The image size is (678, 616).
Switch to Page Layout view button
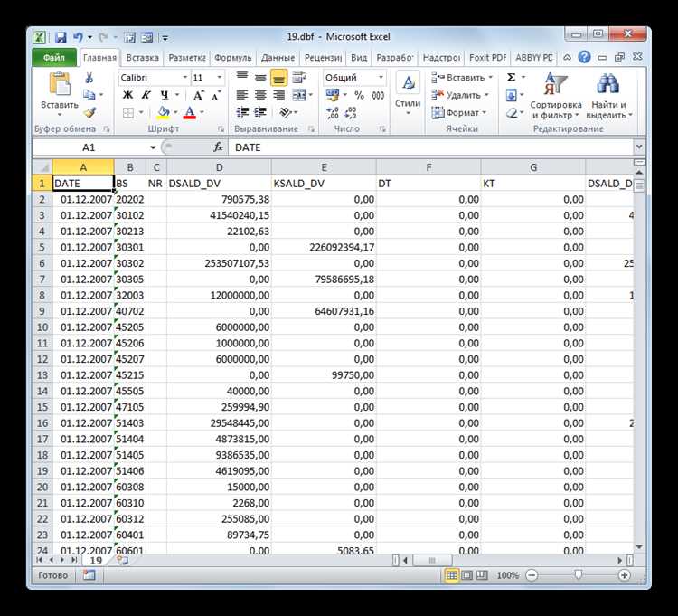467,575
